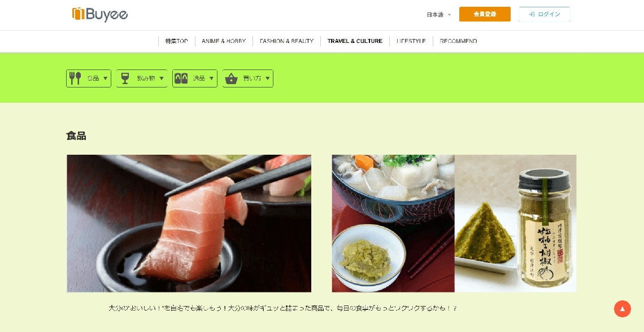This screenshot has height=332, width=644.
Task: Click the orange 会員登録 button
Action: click(x=485, y=14)
